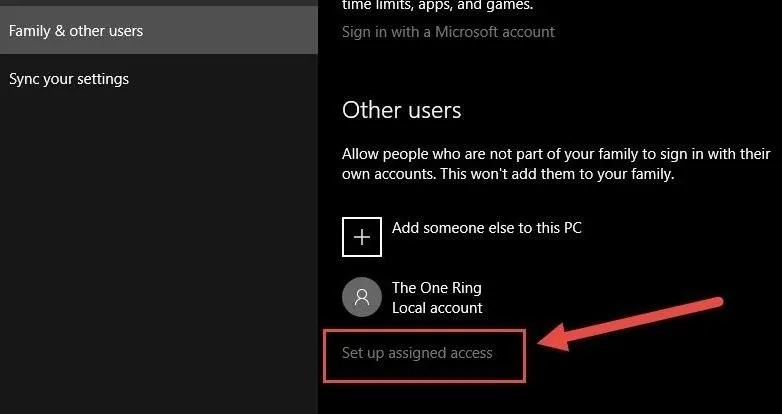Open the Set up assigned access link
Screen dimensions: 782x414
click(x=417, y=353)
